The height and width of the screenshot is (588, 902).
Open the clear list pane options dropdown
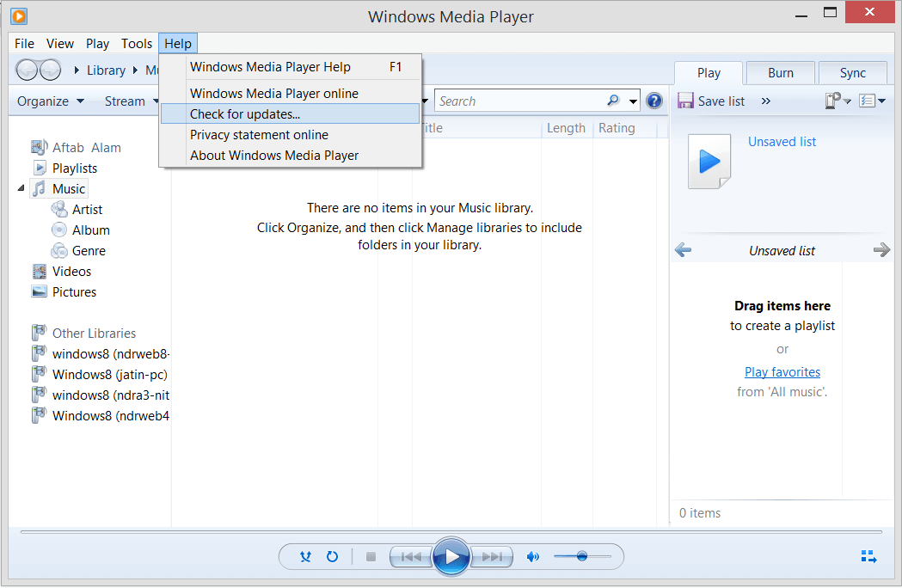838,101
